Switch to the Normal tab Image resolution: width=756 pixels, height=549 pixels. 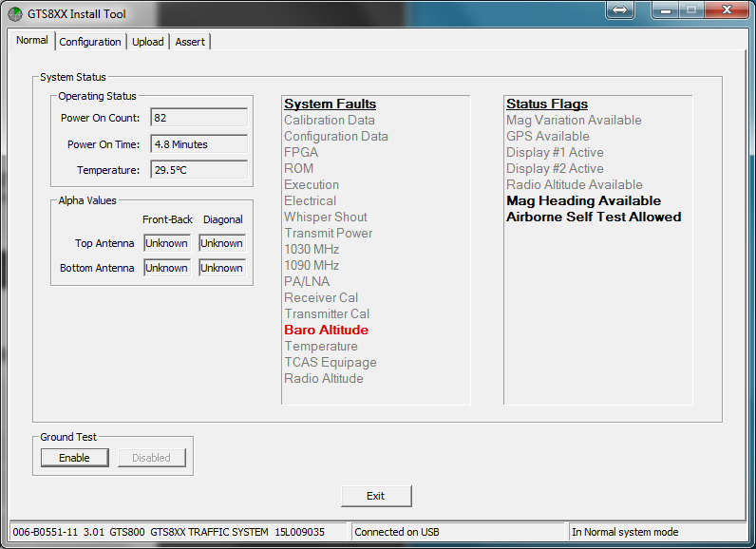32,41
